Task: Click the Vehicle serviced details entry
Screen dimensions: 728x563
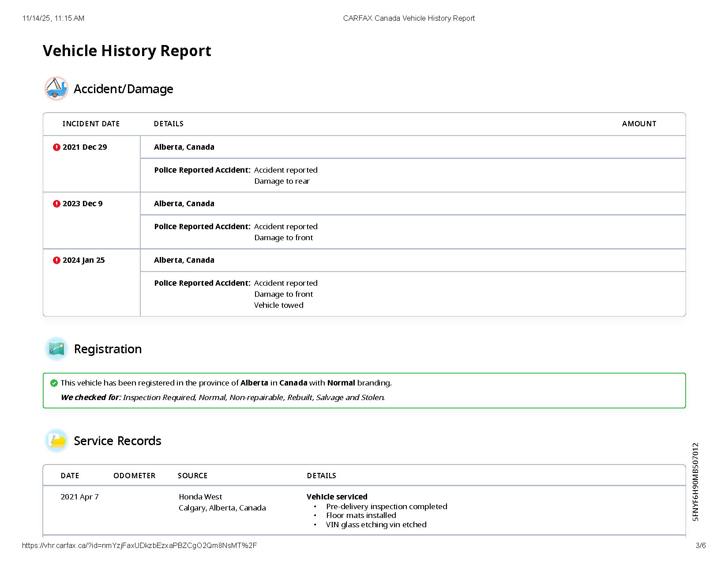Action: pos(337,497)
